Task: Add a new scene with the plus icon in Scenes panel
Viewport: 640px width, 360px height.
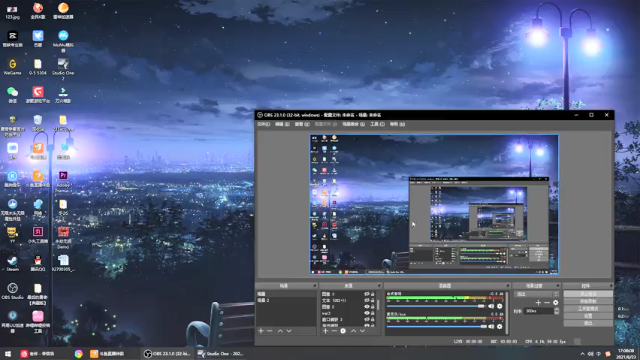Action: click(x=261, y=331)
